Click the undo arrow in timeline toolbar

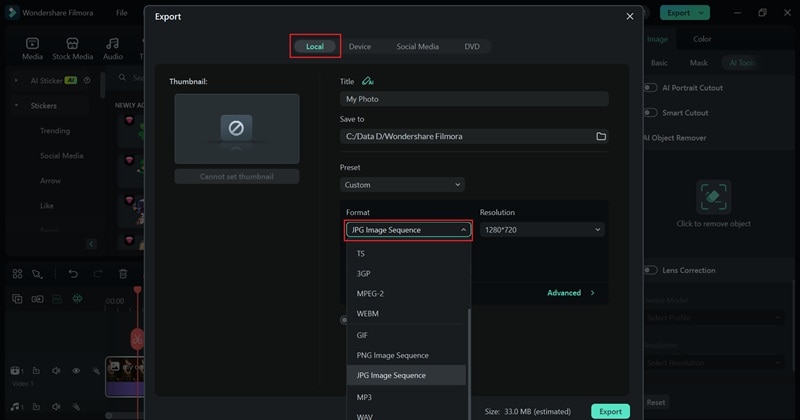[x=73, y=273]
